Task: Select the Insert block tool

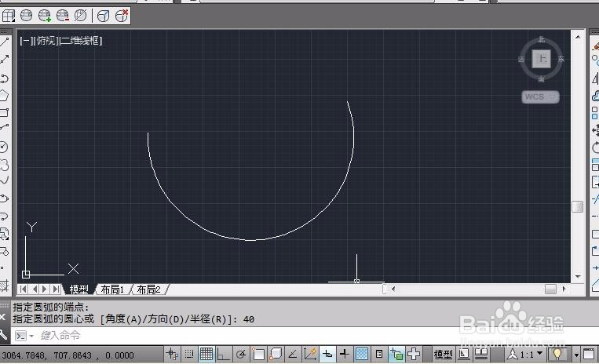Action: 5,234
